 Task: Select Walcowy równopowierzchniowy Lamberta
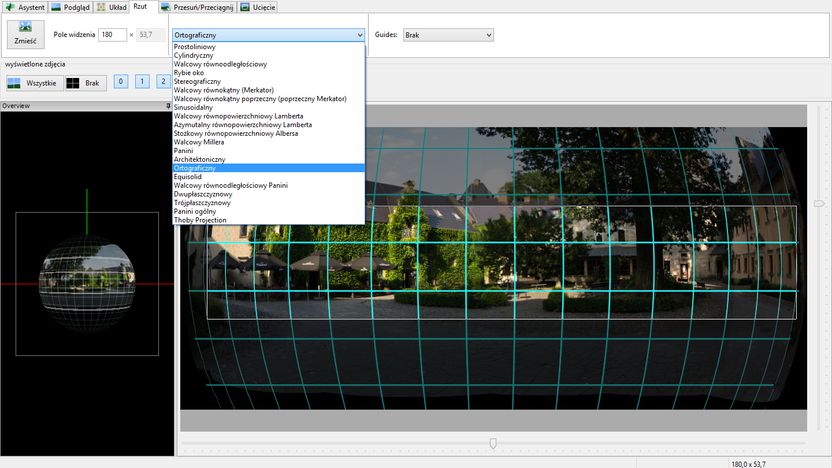268,116
